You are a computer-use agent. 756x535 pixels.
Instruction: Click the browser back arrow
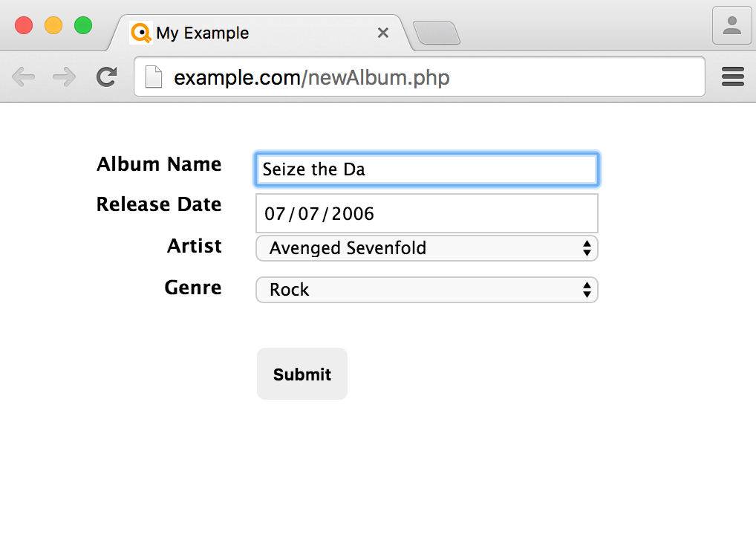(x=23, y=77)
